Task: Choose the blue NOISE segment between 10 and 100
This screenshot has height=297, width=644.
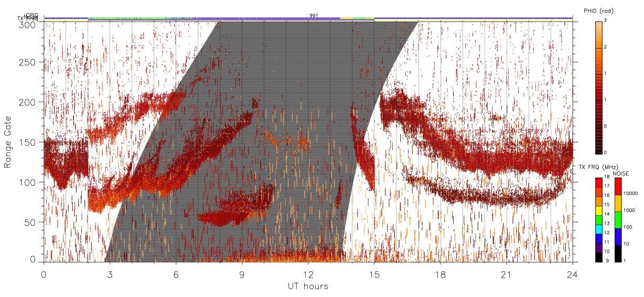Action: coord(618,237)
